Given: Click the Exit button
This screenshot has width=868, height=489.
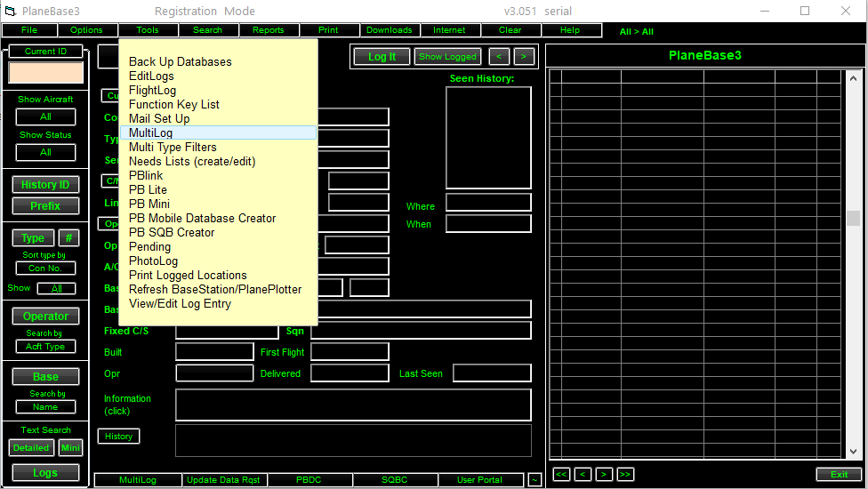Looking at the screenshot, I should pyautogui.click(x=839, y=474).
